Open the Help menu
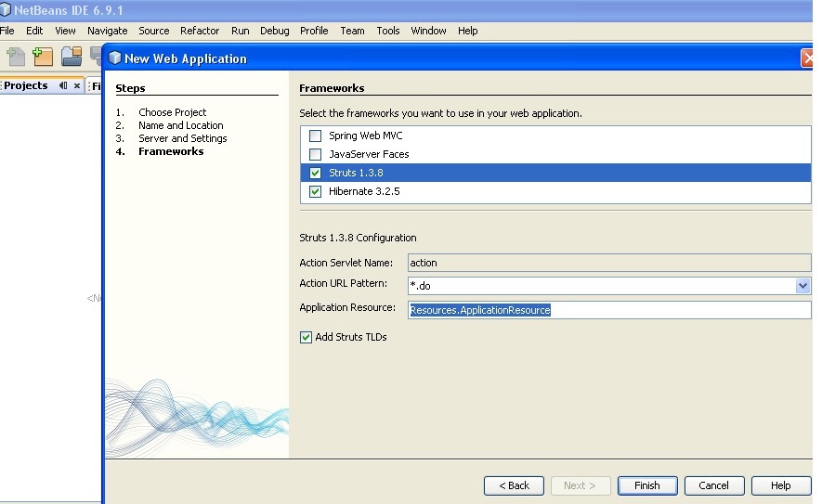The width and height of the screenshot is (822, 504). point(467,31)
